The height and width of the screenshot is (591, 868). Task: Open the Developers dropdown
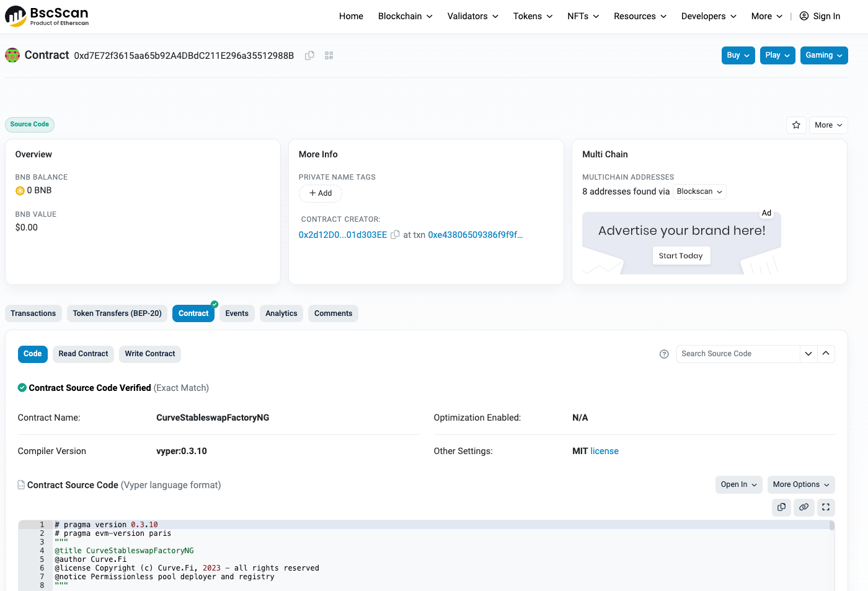pos(709,16)
